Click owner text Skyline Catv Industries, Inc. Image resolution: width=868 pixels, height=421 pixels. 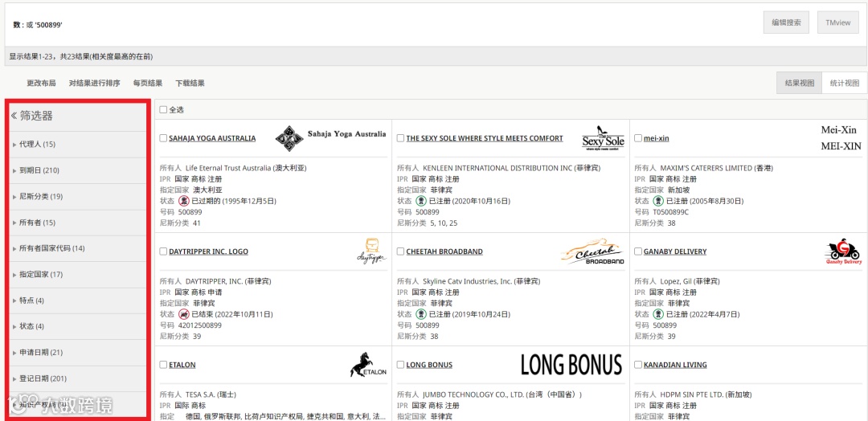point(468,281)
